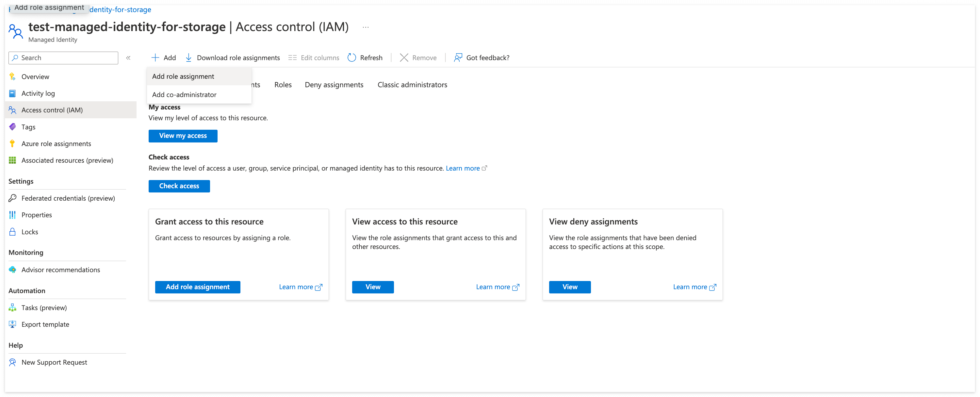
Task: Click the Tasks (preview) hierarchy icon
Action: (12, 307)
